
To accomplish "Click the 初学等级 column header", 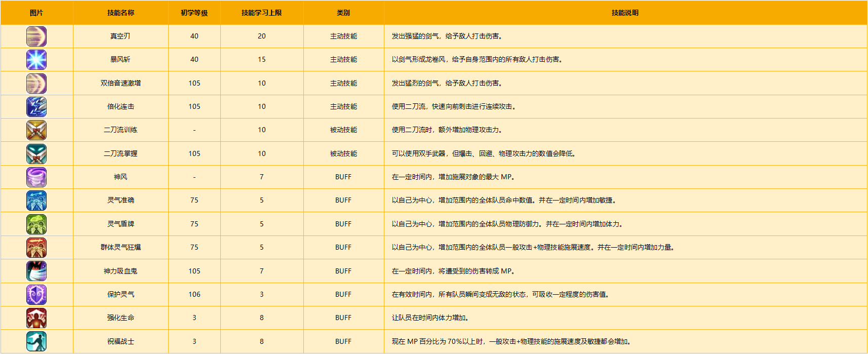I will click(194, 13).
